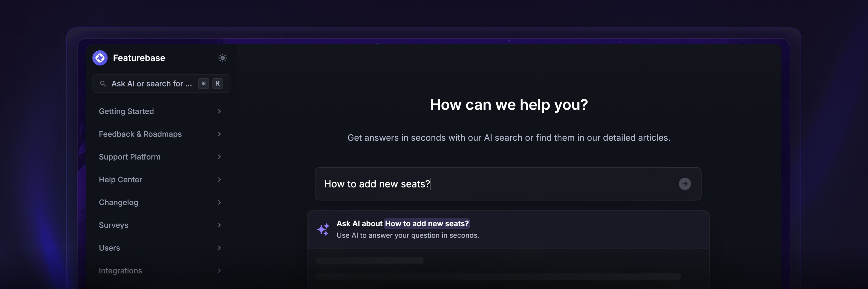This screenshot has height=289, width=868.
Task: Click the highlighted "How to add new seats?" chip
Action: tap(427, 224)
